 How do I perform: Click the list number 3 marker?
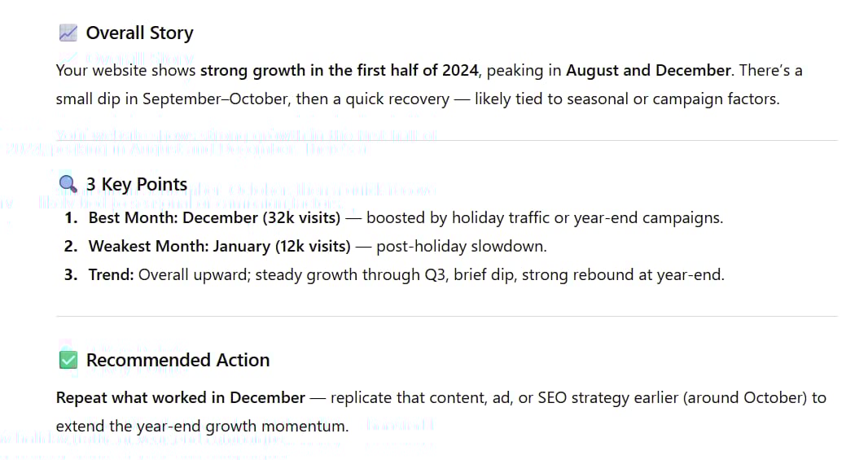[71, 274]
